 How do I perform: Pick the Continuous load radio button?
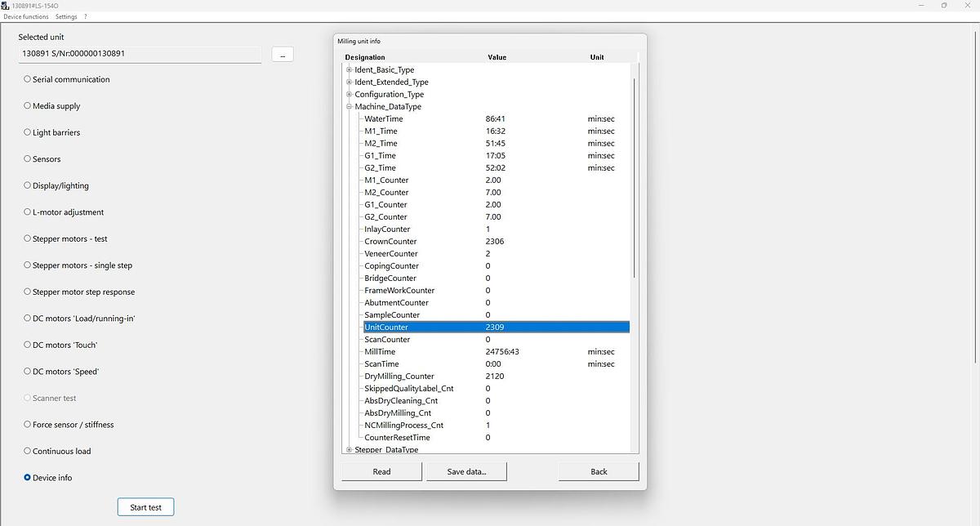tap(28, 451)
